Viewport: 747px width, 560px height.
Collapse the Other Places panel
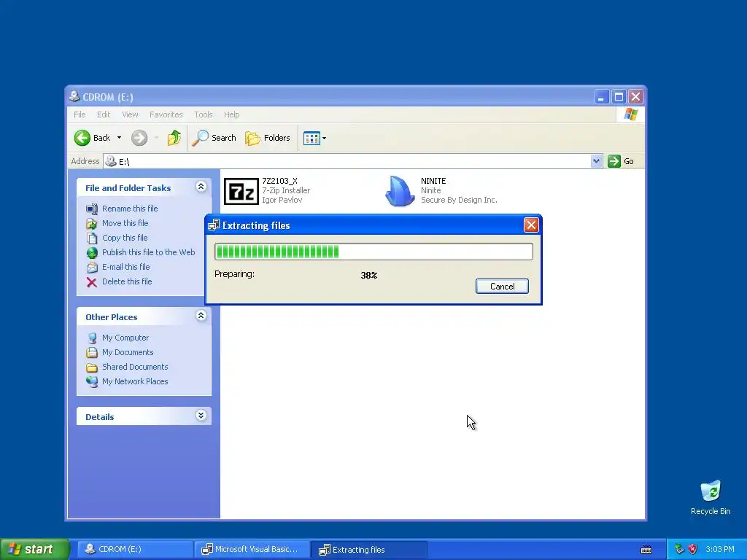[201, 316]
